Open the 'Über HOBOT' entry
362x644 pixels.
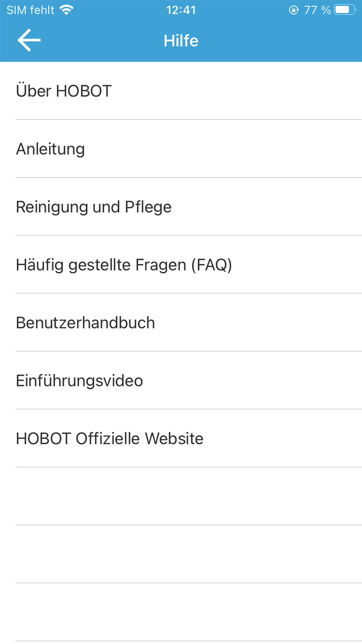(64, 91)
